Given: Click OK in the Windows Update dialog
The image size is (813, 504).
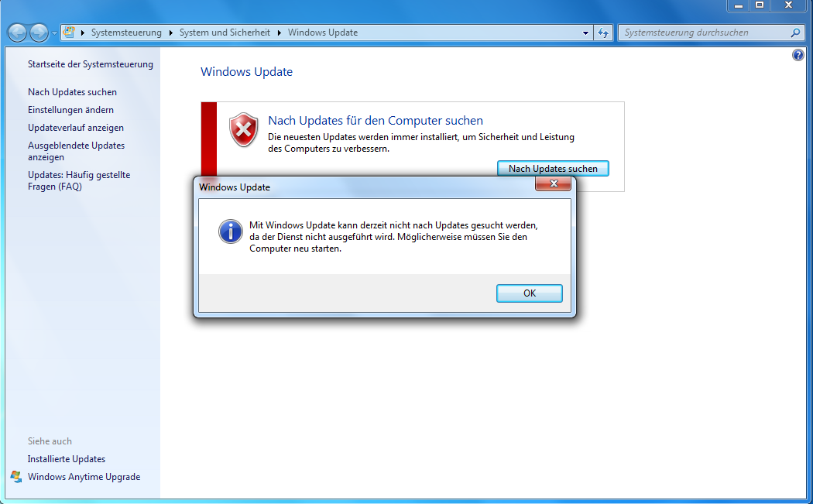Looking at the screenshot, I should (x=530, y=293).
